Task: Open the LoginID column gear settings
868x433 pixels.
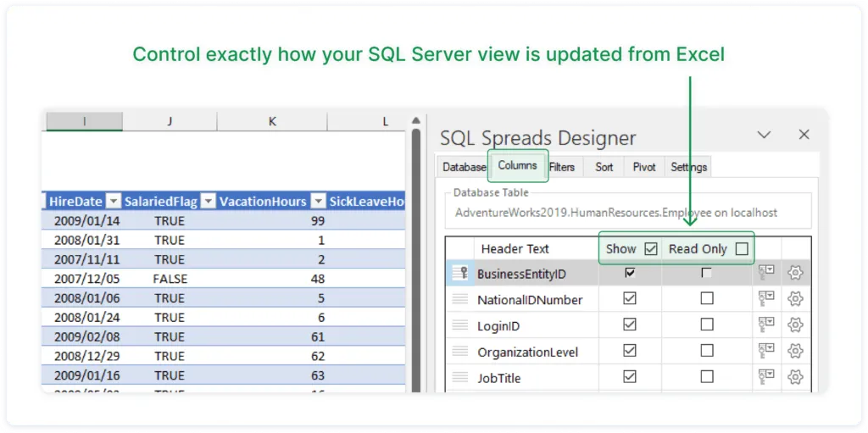Action: 794,325
